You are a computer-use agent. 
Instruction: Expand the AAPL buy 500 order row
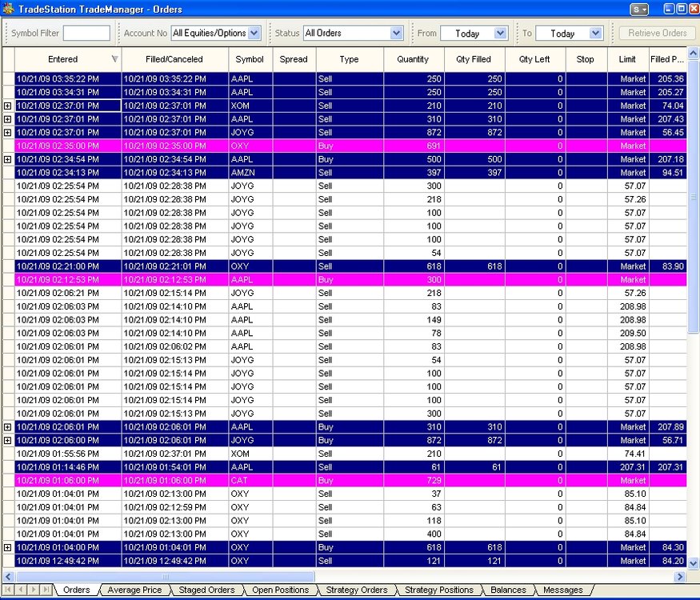tap(7, 159)
